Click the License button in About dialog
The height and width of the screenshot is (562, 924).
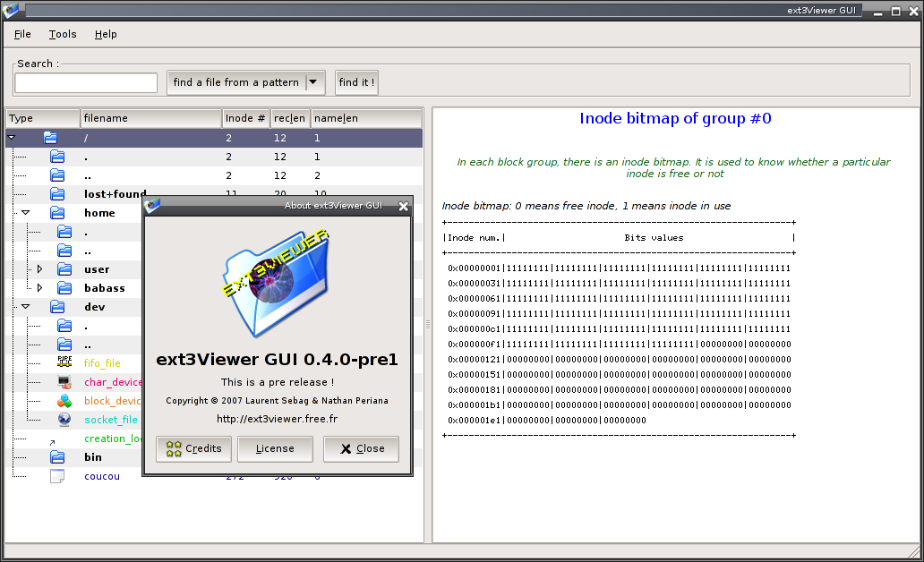click(275, 449)
